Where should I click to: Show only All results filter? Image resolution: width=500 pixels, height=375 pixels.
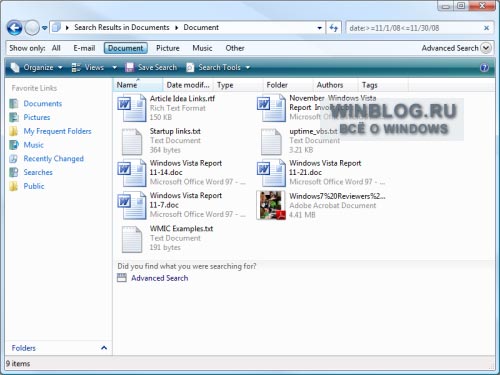click(56, 48)
